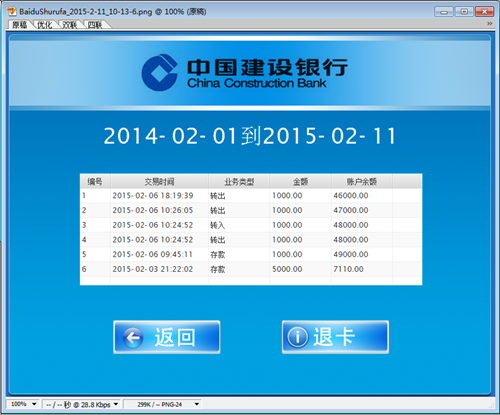Screen dimensions: 500x415
Task: Click the info icon on 退卡 button
Action: [x=297, y=337]
